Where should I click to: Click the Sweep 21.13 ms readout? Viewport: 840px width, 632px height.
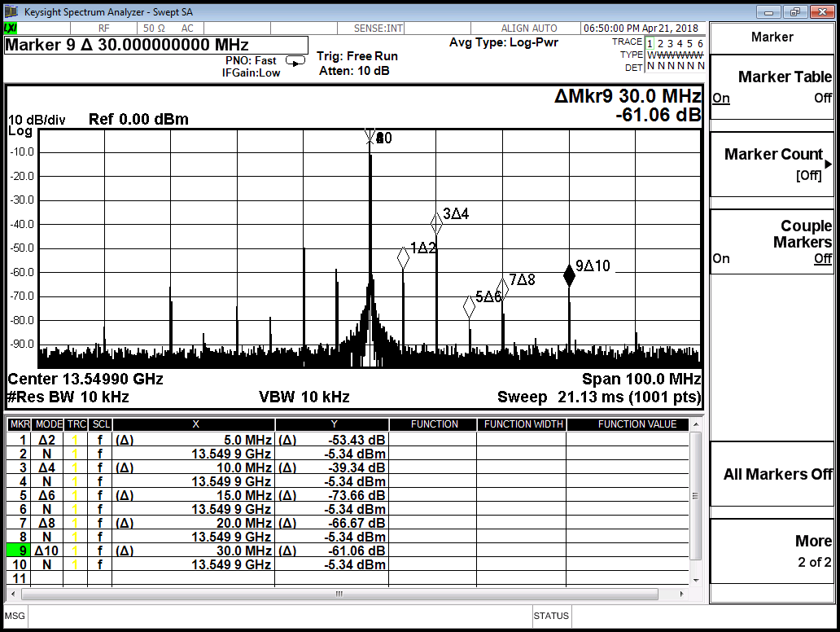(x=599, y=397)
